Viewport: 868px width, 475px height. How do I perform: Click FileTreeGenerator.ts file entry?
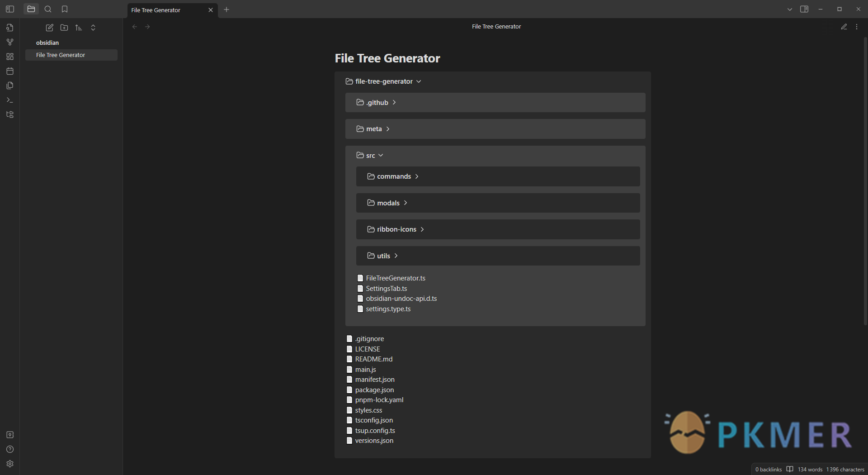[391, 278]
